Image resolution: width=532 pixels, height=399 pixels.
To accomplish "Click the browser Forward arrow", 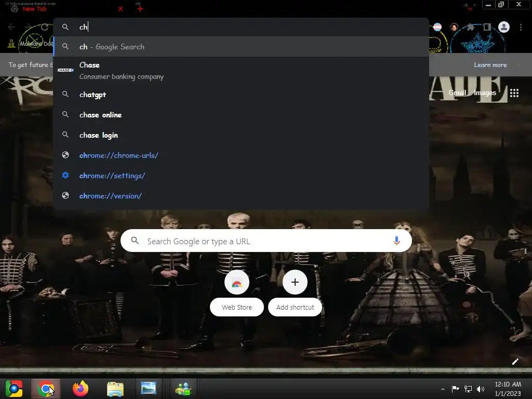I will pyautogui.click(x=28, y=27).
